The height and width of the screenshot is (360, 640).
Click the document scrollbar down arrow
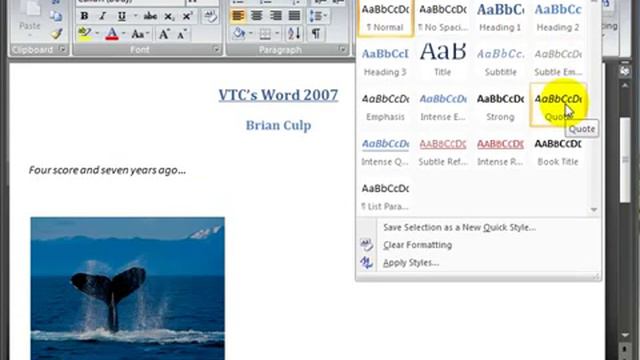624,335
